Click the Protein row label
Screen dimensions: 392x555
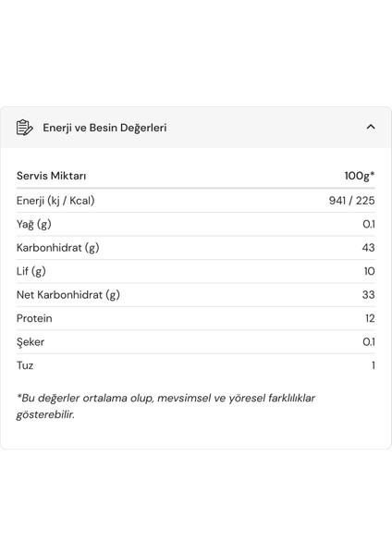(34, 318)
